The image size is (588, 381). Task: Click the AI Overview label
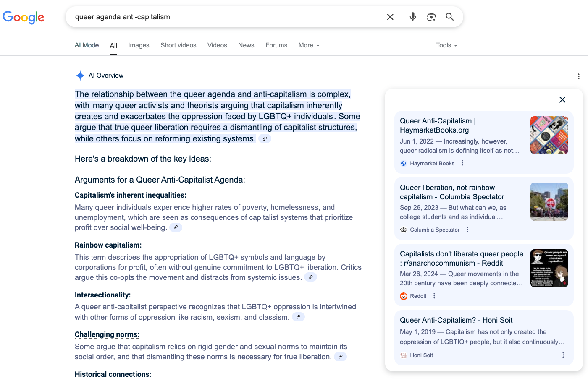(106, 76)
